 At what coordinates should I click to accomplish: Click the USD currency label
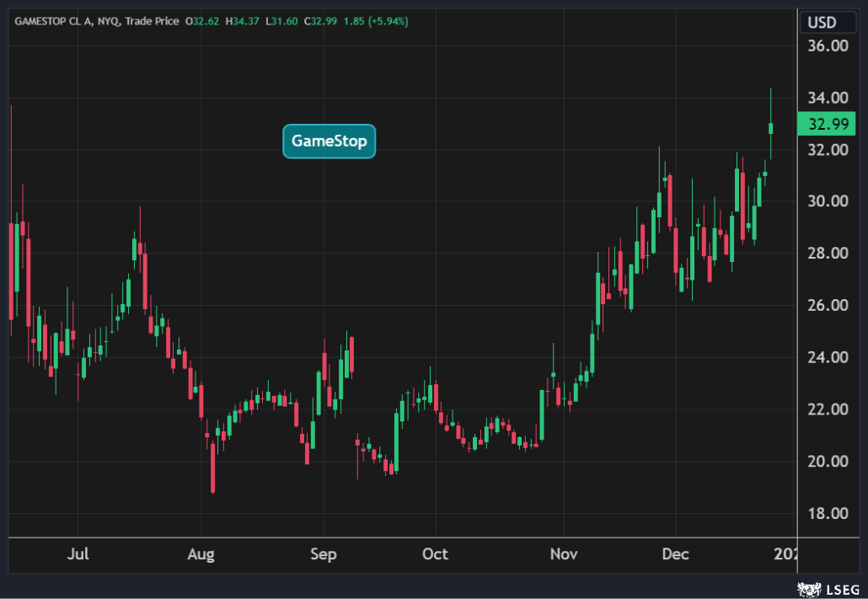click(822, 22)
